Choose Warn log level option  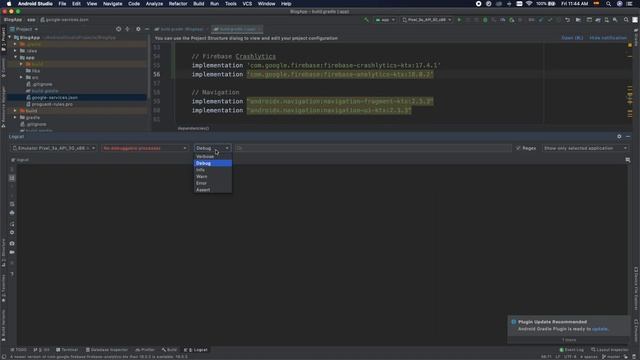(213, 176)
